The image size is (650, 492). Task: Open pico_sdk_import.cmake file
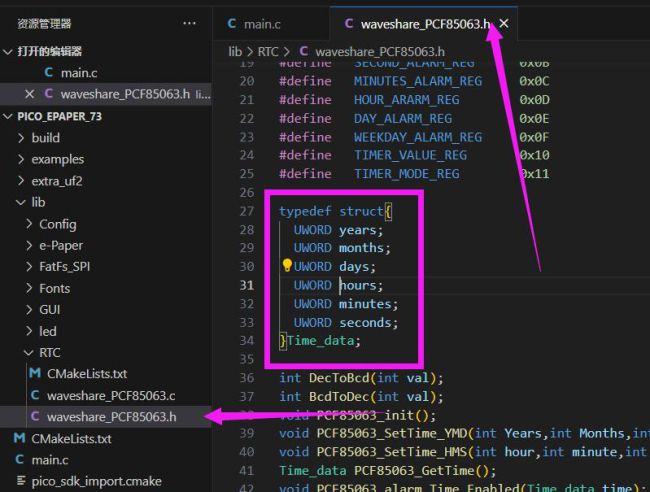(96, 481)
